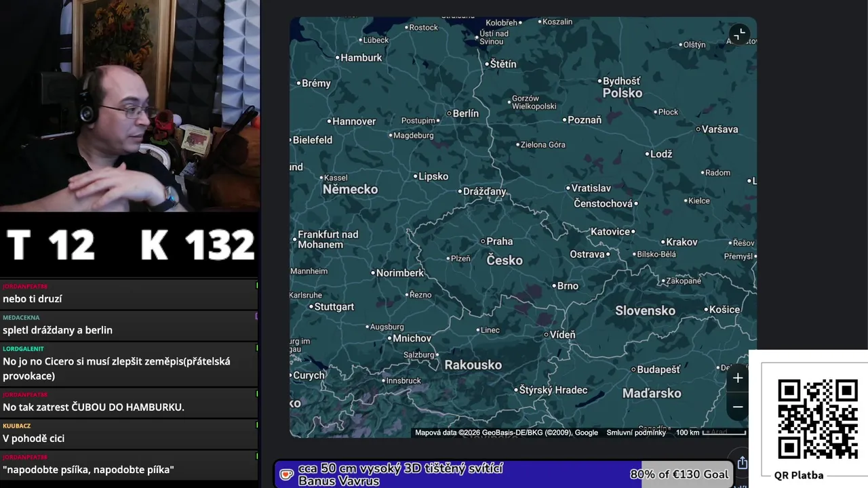Click the streamer webcam feed
This screenshot has width=868, height=488.
[x=130, y=106]
